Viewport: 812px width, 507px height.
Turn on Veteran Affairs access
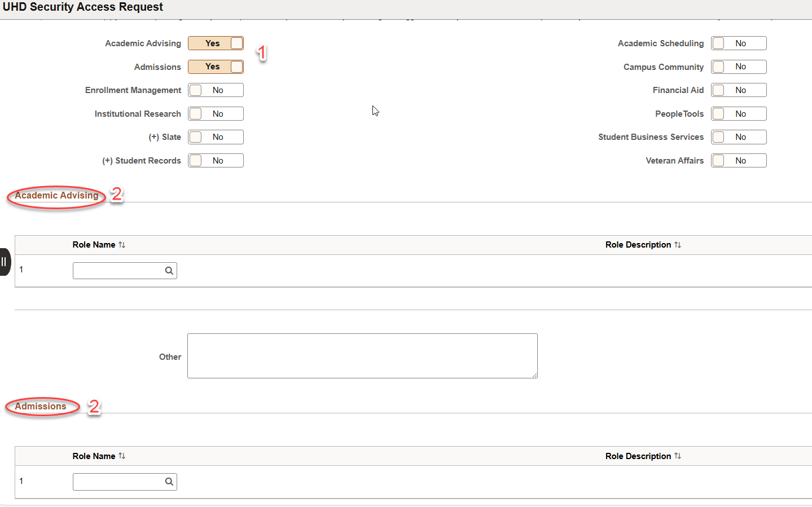click(x=738, y=160)
